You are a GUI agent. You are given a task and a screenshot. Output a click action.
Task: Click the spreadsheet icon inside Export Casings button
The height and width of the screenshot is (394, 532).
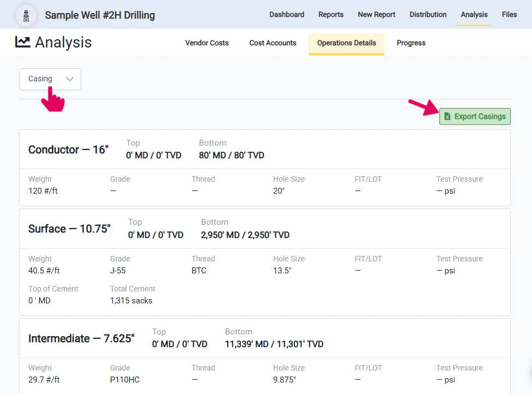click(447, 116)
